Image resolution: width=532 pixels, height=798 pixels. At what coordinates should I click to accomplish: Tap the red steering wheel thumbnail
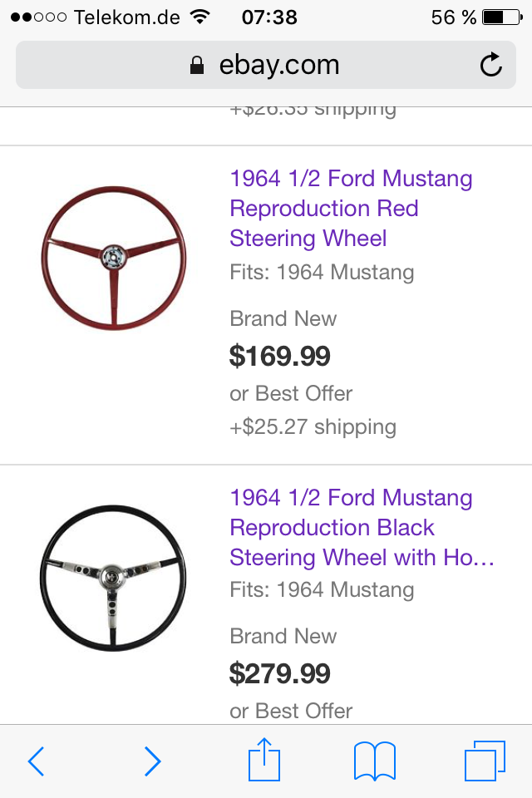[113, 259]
